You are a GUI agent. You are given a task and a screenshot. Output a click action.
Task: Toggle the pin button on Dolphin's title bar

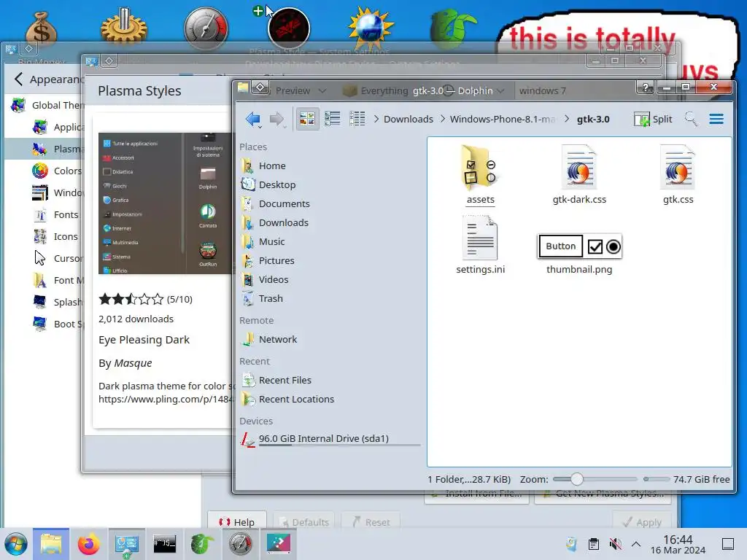pyautogui.click(x=260, y=87)
